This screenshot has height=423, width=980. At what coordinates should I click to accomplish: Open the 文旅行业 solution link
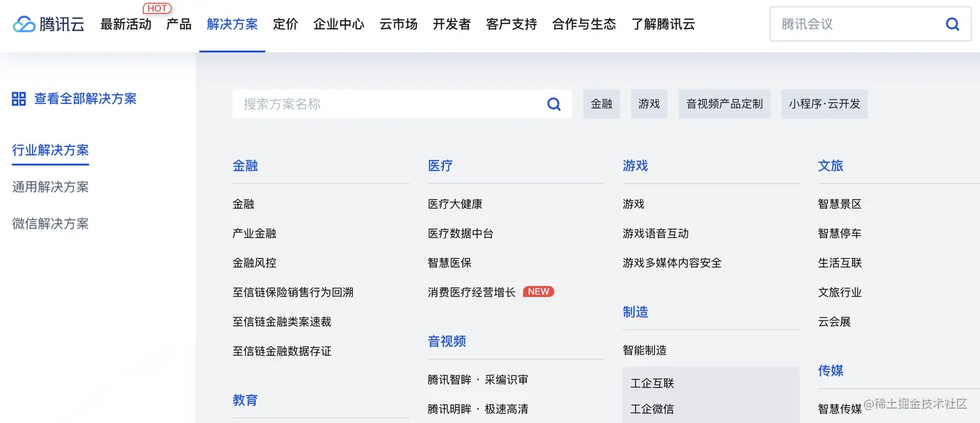point(839,293)
